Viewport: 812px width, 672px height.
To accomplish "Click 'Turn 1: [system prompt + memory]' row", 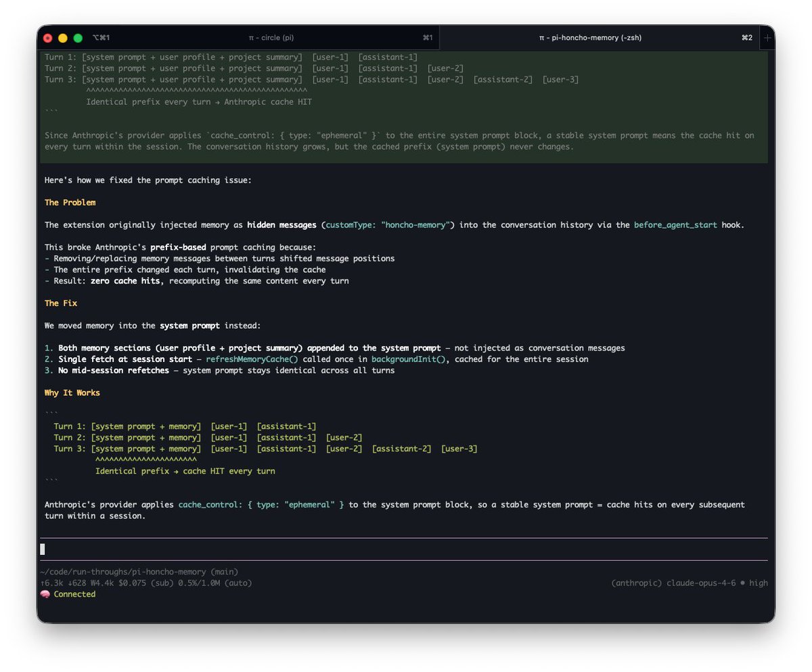I will (185, 426).
